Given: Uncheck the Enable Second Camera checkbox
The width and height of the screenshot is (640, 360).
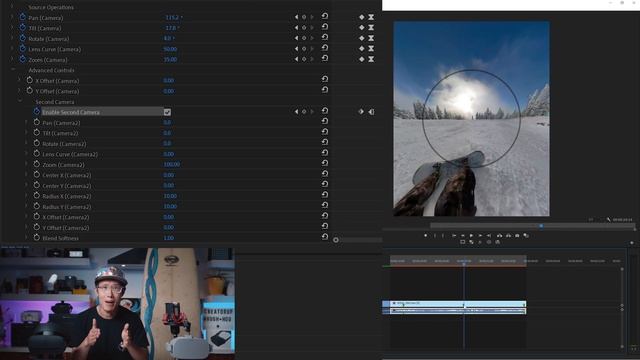Looking at the screenshot, I should pos(167,112).
